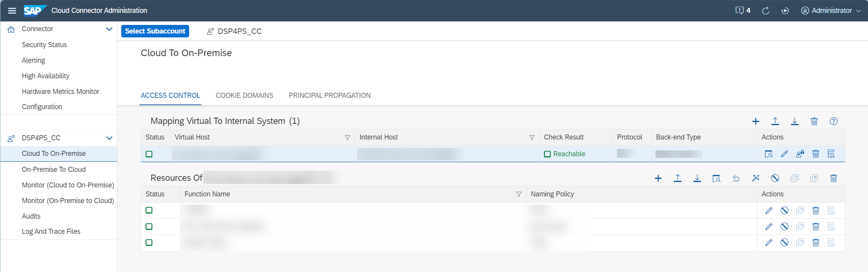Edit the system mapping pencil icon
This screenshot has width=868, height=272.
click(x=785, y=154)
